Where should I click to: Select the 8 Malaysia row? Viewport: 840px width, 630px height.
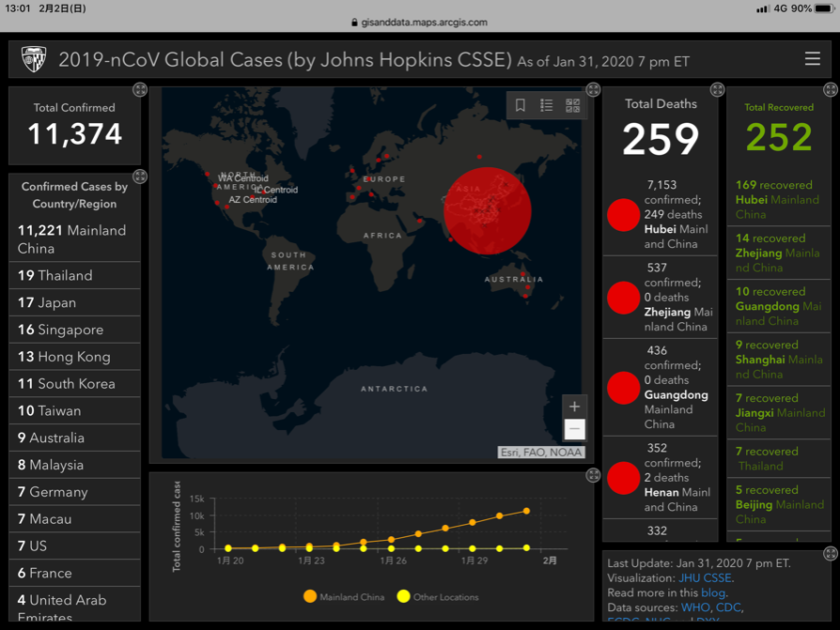(x=74, y=465)
